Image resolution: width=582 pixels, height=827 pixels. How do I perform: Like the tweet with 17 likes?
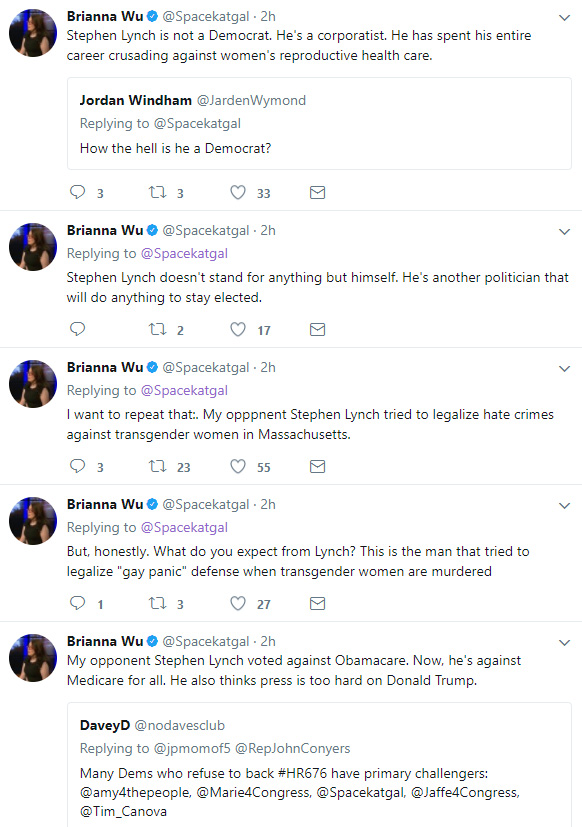pyautogui.click(x=238, y=330)
